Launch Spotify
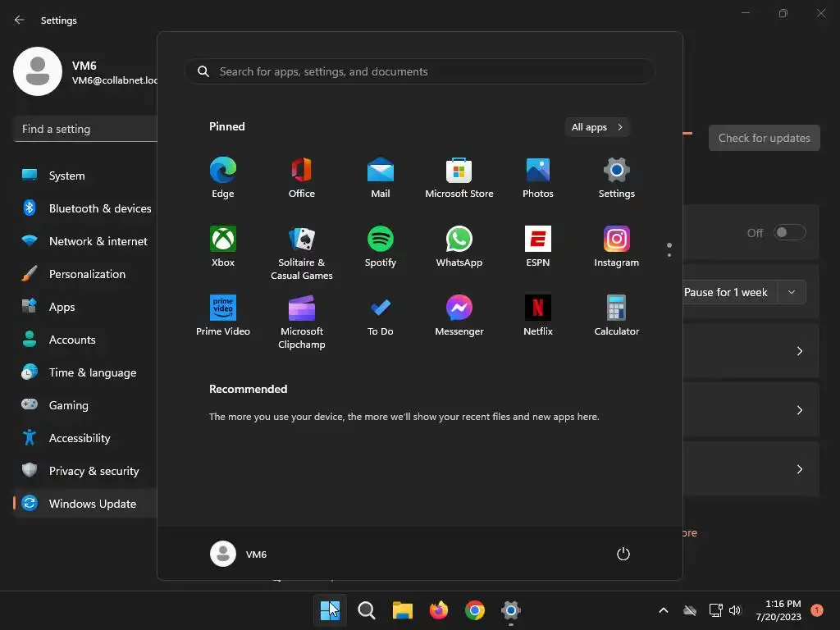Viewport: 840px width, 630px height. (381, 246)
